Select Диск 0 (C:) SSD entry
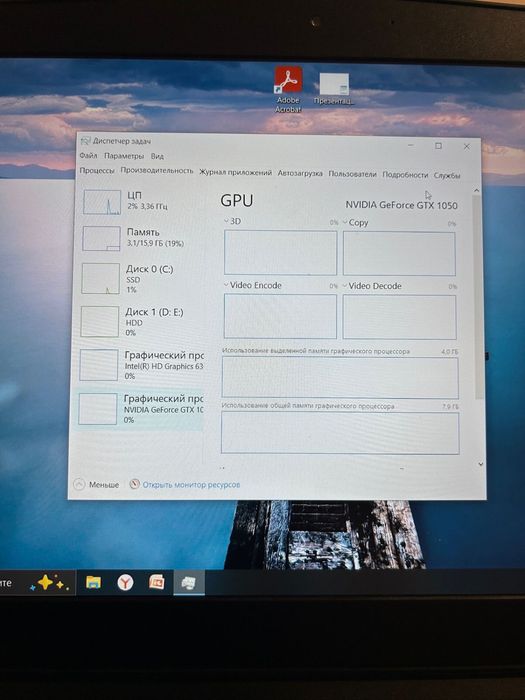This screenshot has width=525, height=700. [x=141, y=279]
